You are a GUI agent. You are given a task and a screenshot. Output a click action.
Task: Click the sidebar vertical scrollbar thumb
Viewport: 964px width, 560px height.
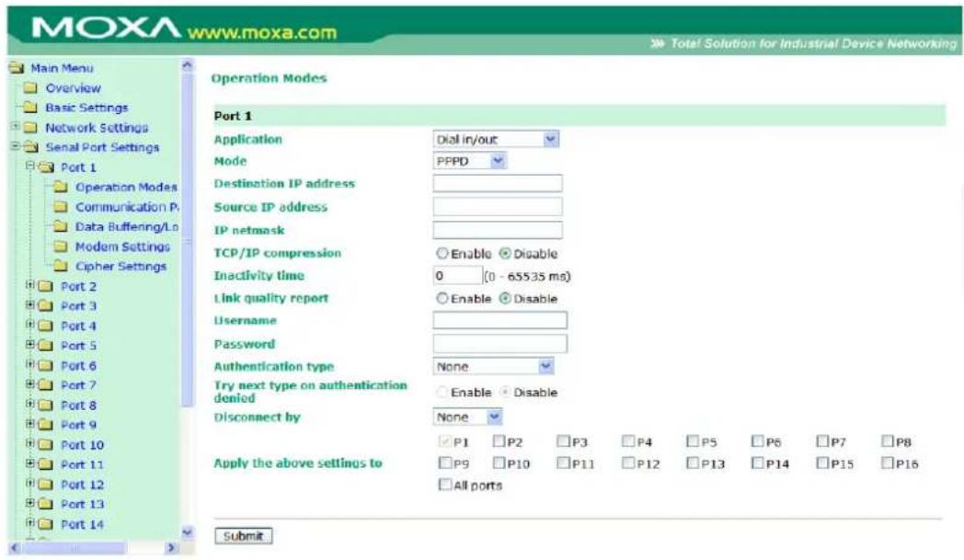click(188, 240)
